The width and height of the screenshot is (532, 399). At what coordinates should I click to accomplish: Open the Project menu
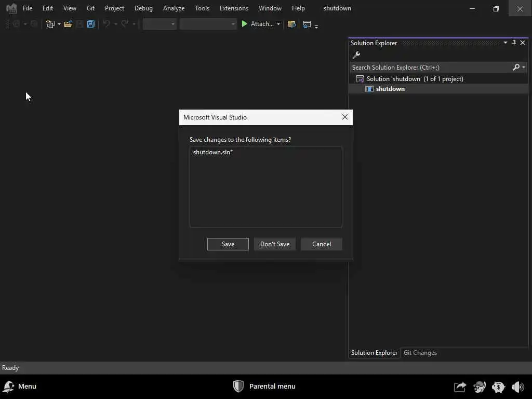pos(114,8)
